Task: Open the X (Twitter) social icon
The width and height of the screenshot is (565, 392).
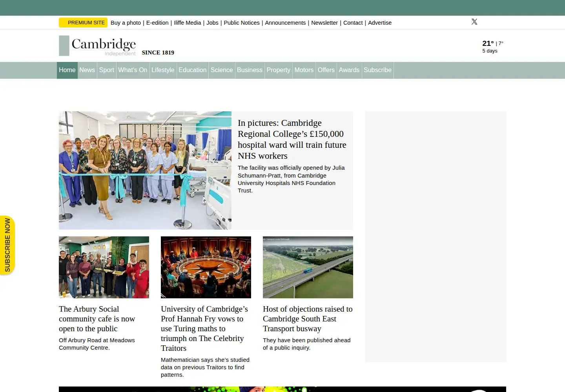Action: 474,22
